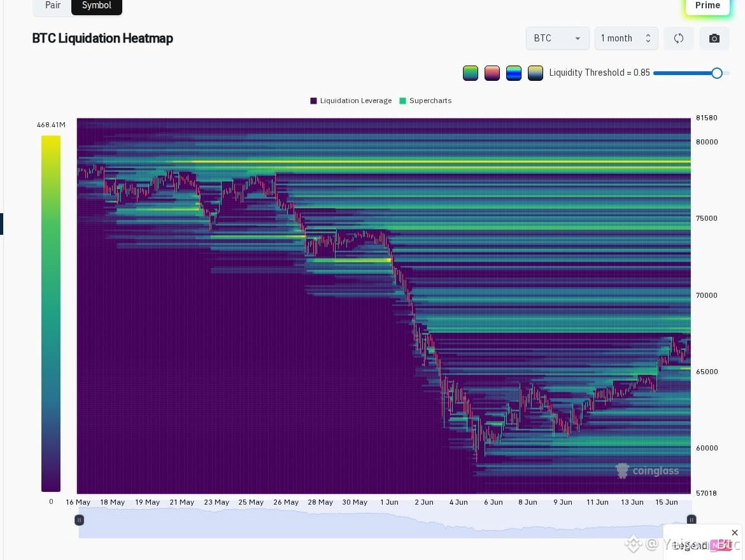Open the BTC symbol dropdown
This screenshot has height=560, width=745.
tap(557, 38)
